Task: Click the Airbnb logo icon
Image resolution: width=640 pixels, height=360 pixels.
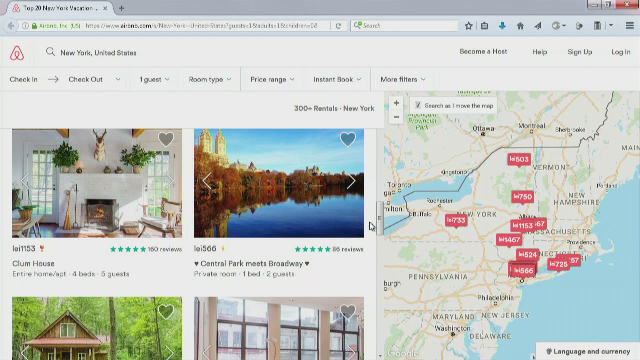Action: point(17,53)
